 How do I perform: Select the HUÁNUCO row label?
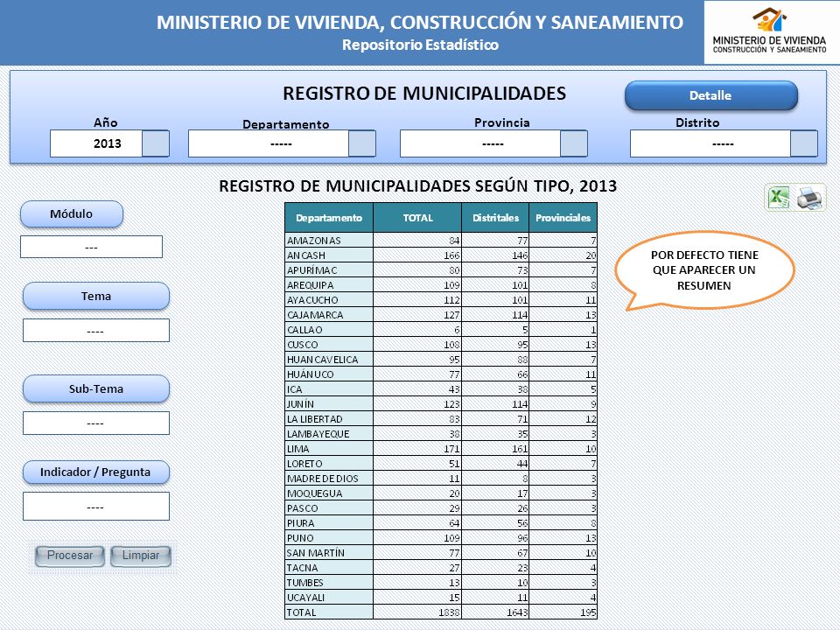tap(310, 374)
